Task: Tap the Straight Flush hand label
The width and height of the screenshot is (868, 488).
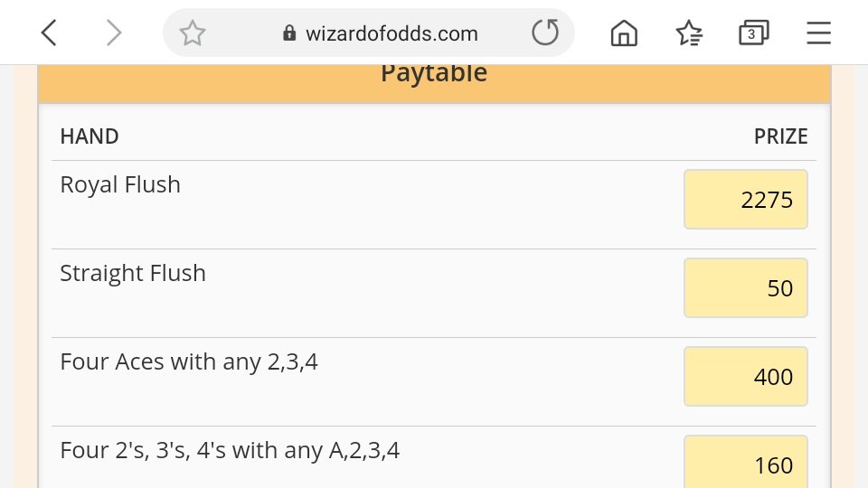Action: click(x=133, y=273)
